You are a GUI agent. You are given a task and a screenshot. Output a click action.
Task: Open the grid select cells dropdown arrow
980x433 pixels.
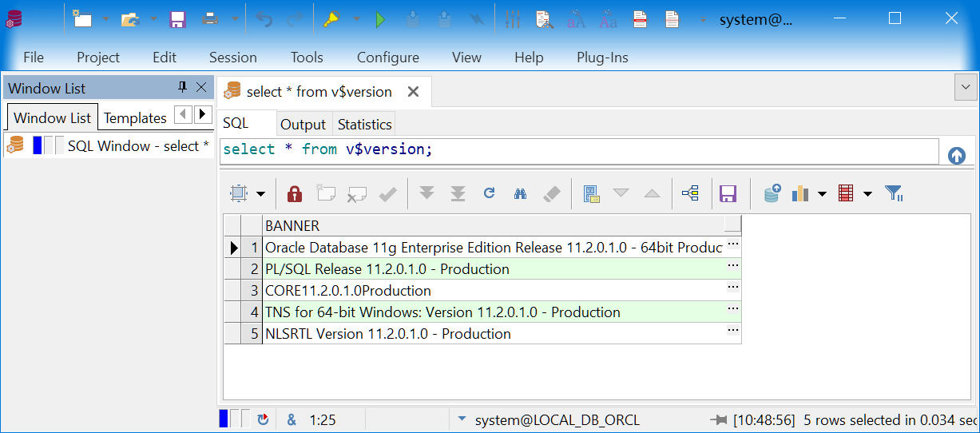click(x=260, y=194)
